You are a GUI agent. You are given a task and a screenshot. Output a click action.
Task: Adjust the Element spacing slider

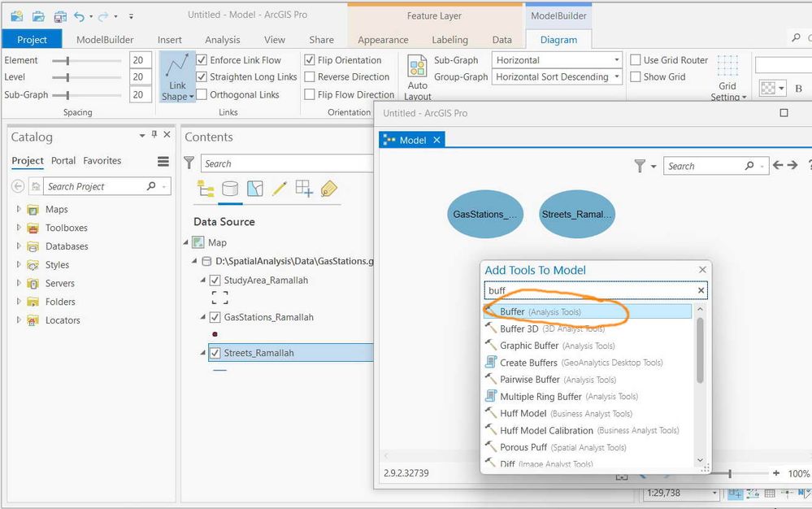[67, 61]
